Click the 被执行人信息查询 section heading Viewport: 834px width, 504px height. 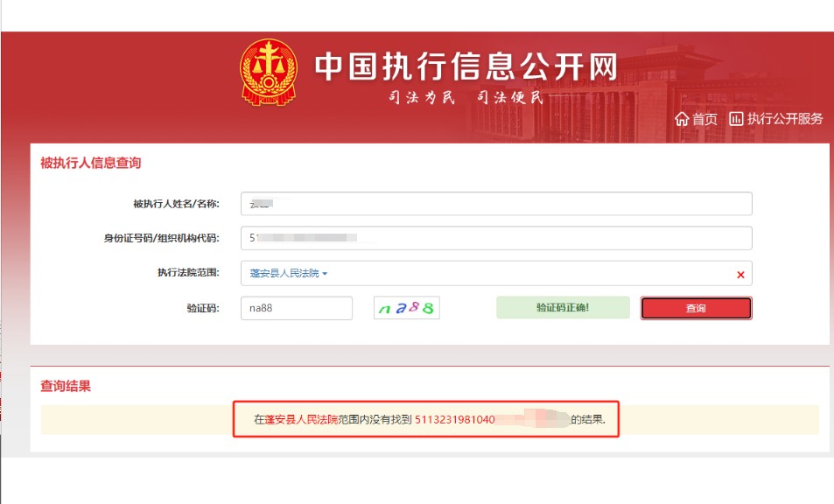[90, 163]
